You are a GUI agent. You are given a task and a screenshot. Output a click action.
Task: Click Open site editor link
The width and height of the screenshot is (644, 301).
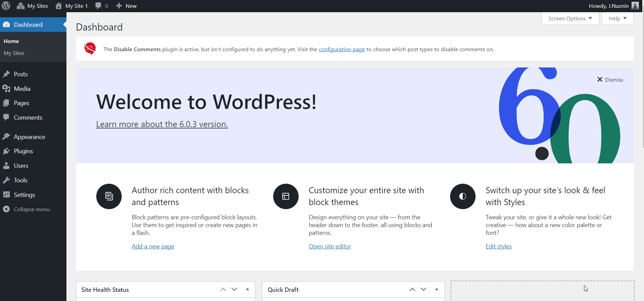tap(330, 246)
